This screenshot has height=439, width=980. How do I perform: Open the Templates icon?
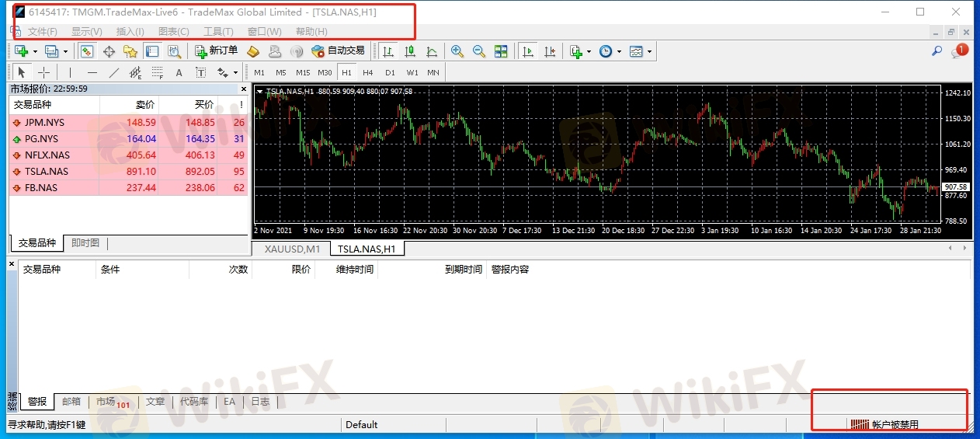point(636,51)
